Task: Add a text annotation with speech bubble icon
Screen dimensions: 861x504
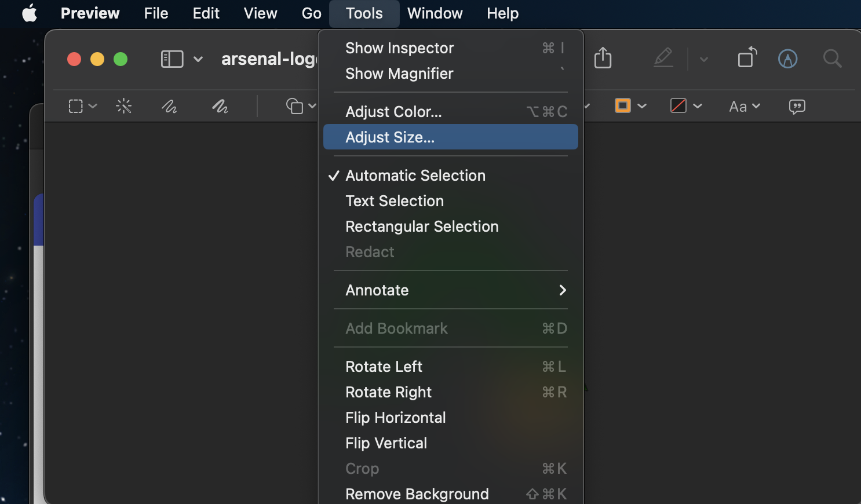Action: [797, 106]
